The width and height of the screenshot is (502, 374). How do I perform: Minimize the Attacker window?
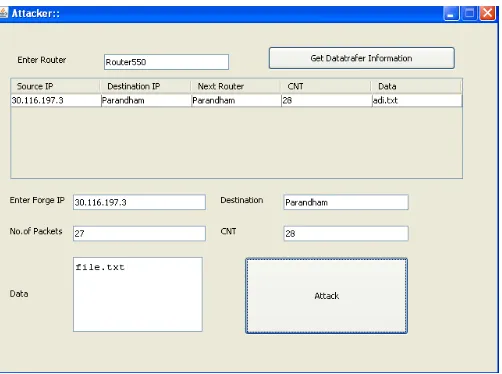451,13
